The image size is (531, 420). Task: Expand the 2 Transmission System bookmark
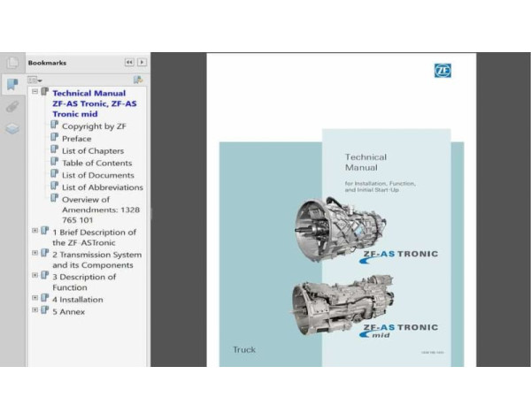click(x=35, y=253)
